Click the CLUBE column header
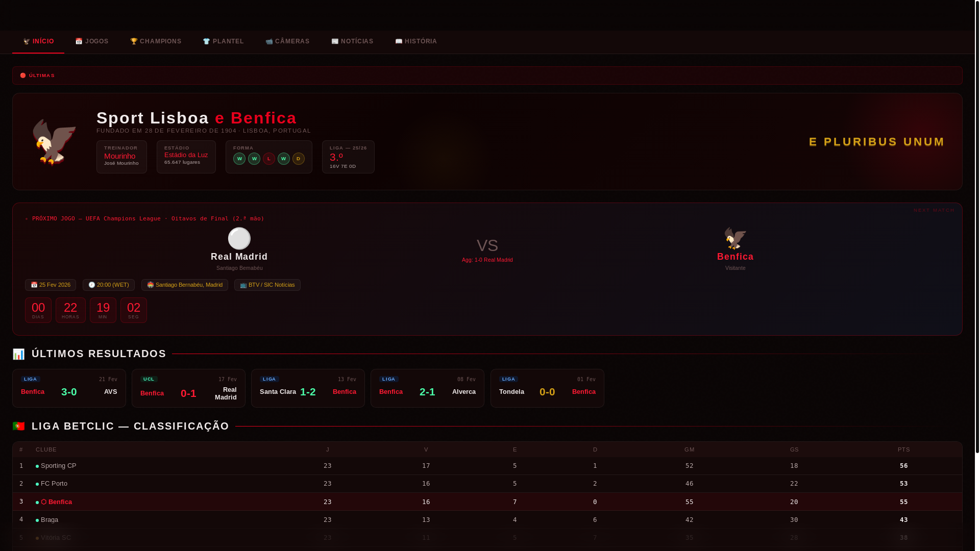This screenshot has width=980, height=551. 46,449
